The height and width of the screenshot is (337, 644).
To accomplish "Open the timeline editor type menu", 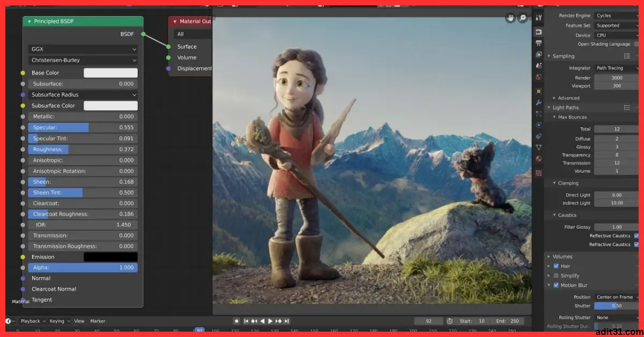I will (10, 321).
